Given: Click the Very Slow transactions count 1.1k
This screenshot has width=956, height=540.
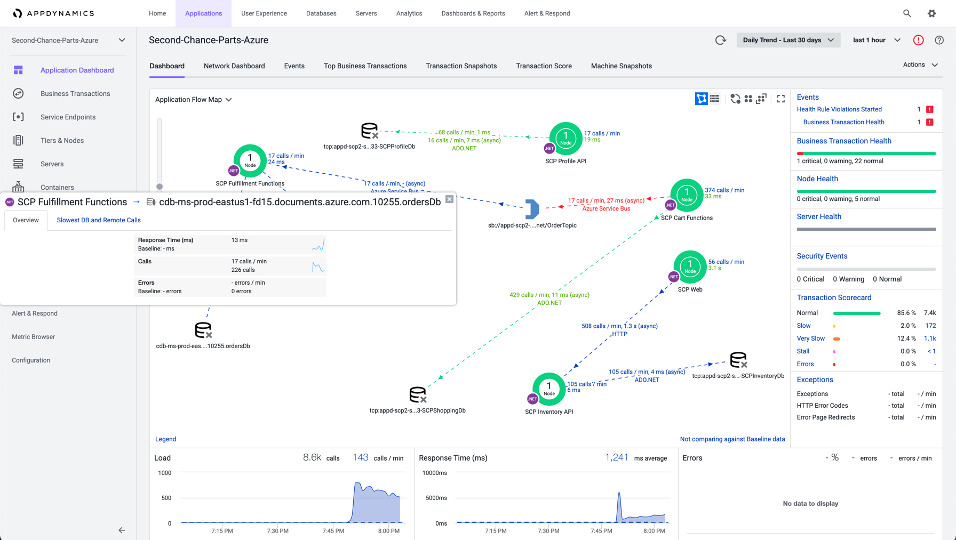Looking at the screenshot, I should tap(930, 338).
